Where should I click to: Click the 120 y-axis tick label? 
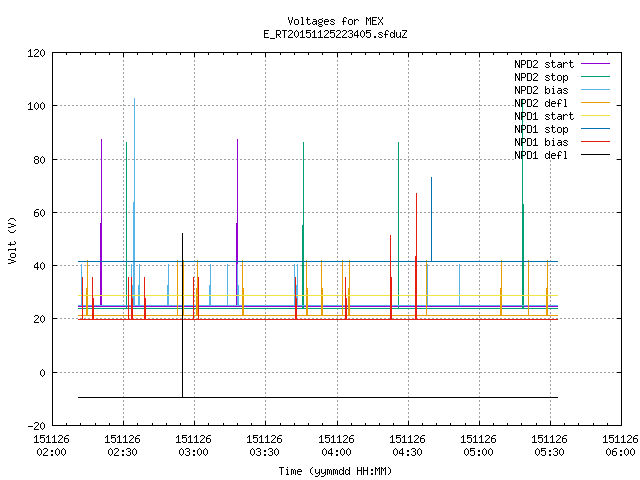click(x=37, y=53)
